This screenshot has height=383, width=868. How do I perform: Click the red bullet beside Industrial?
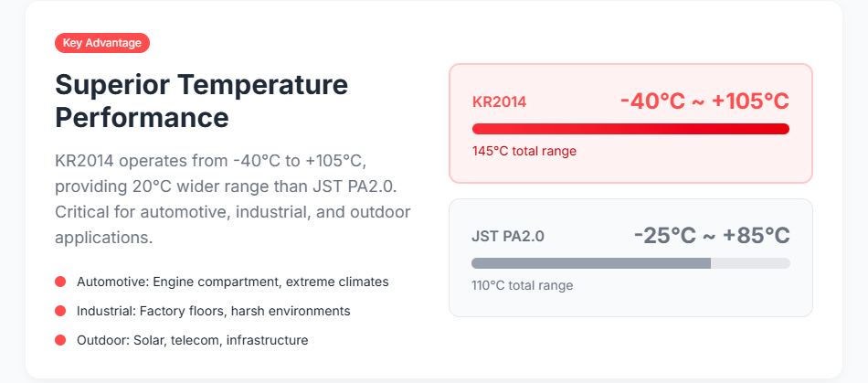coord(60,311)
